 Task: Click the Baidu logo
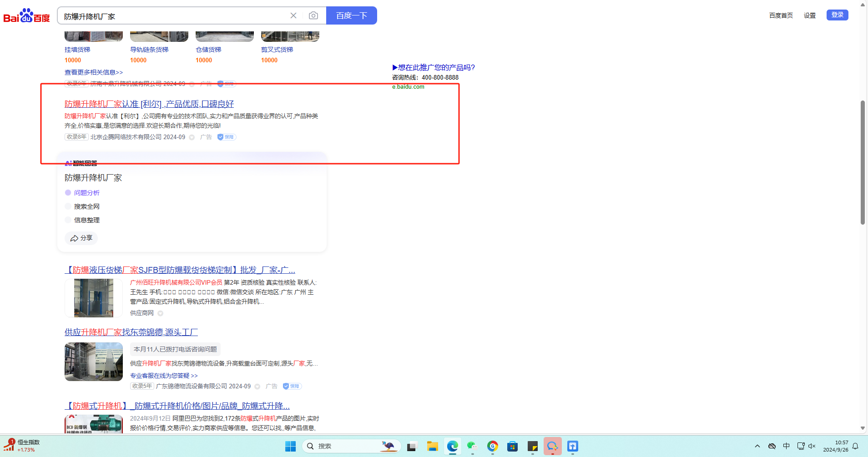pyautogui.click(x=26, y=15)
